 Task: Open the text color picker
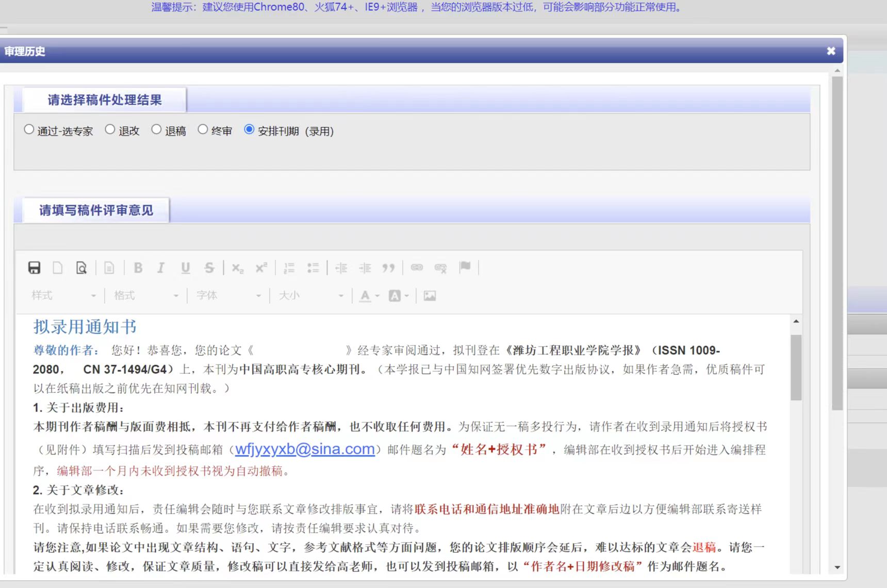(369, 296)
